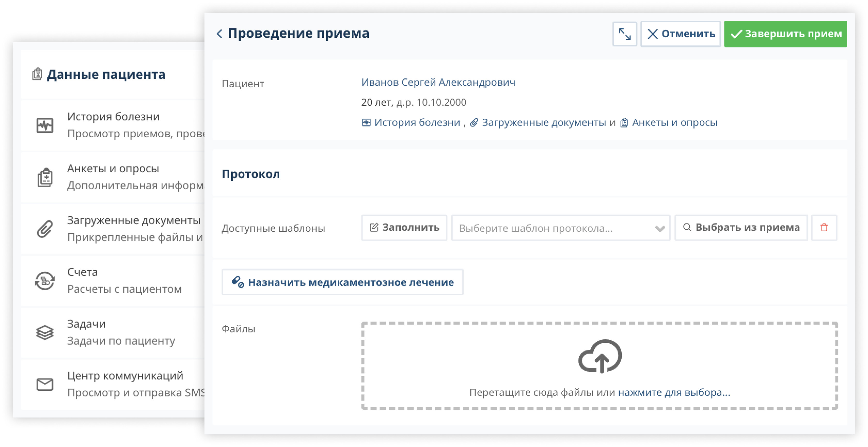Click the envelope icon for Центр коммуникаций
Viewport: 868px width, 447px height.
(45, 384)
